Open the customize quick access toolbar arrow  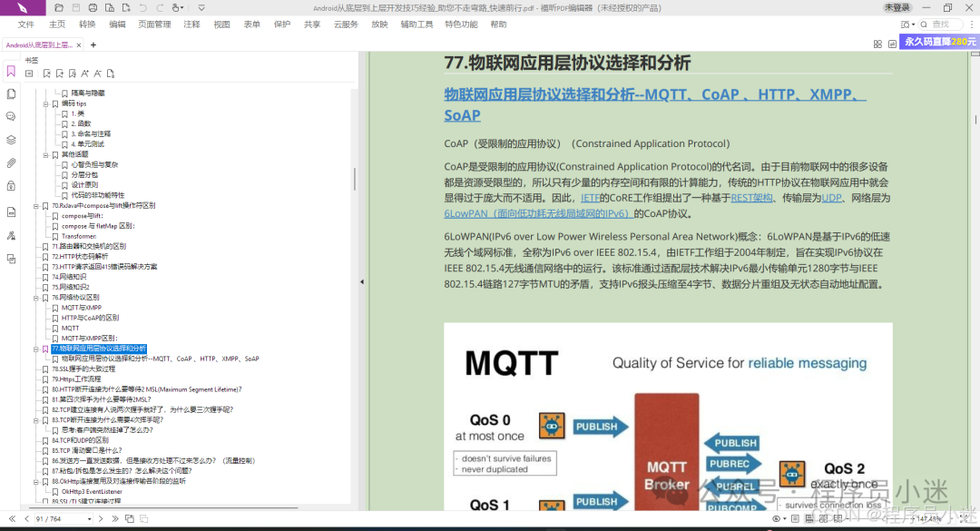tap(201, 8)
